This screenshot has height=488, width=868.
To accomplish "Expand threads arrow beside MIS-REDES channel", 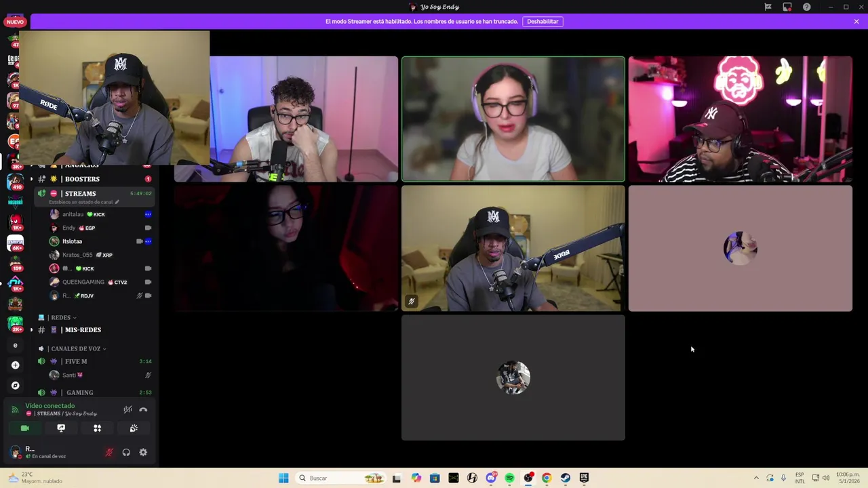I will pos(31,330).
